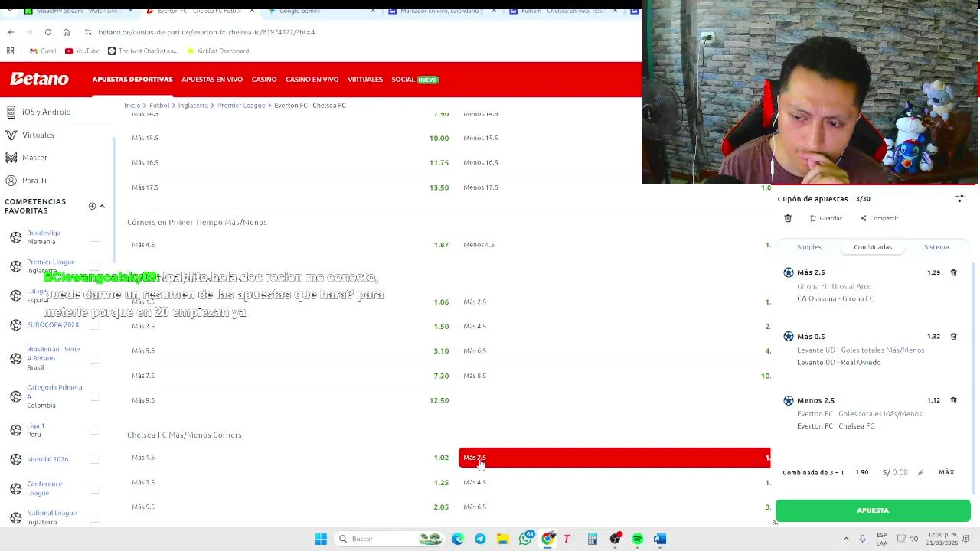Image resolution: width=980 pixels, height=551 pixels.
Task: Set maximum stake with MÁX
Action: (946, 472)
